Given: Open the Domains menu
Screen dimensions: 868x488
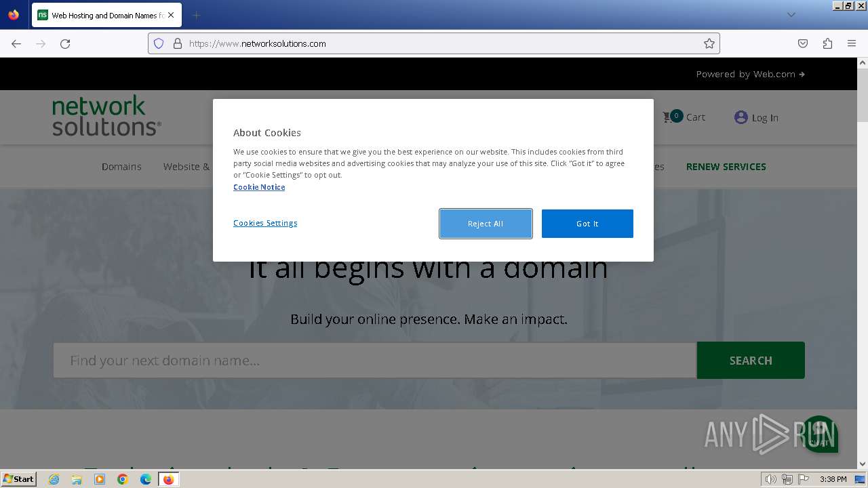Looking at the screenshot, I should point(121,167).
